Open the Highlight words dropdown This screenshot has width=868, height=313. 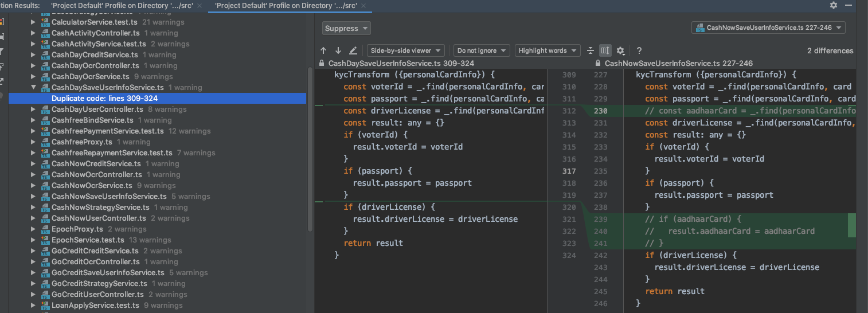[547, 50]
